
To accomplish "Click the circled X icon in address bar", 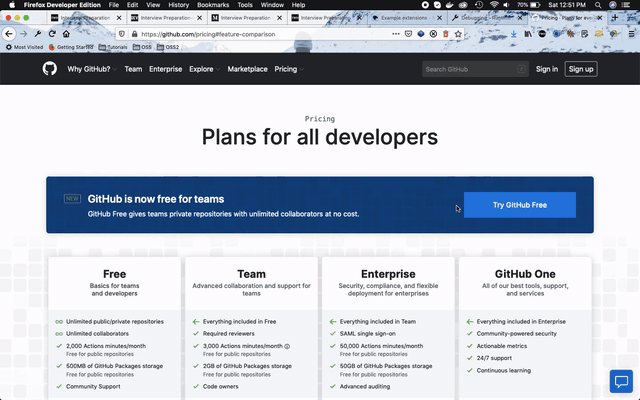I will (433, 34).
